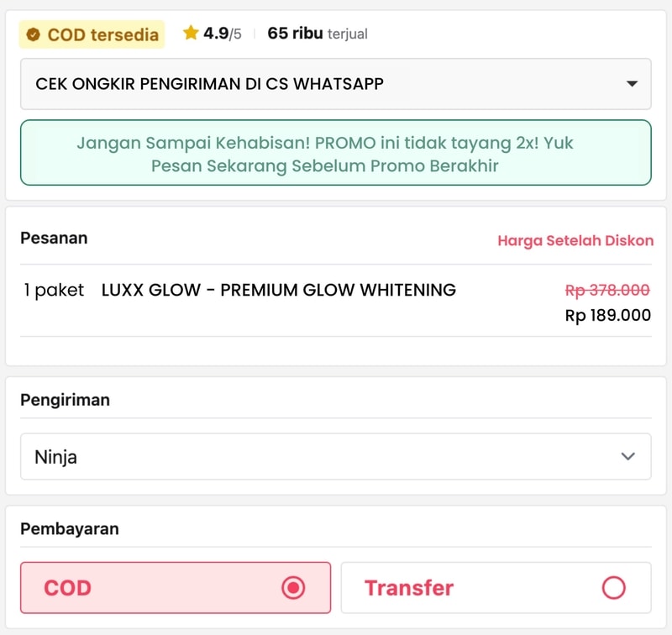672x635 pixels.
Task: Choose Transfer payment option card
Action: point(496,587)
